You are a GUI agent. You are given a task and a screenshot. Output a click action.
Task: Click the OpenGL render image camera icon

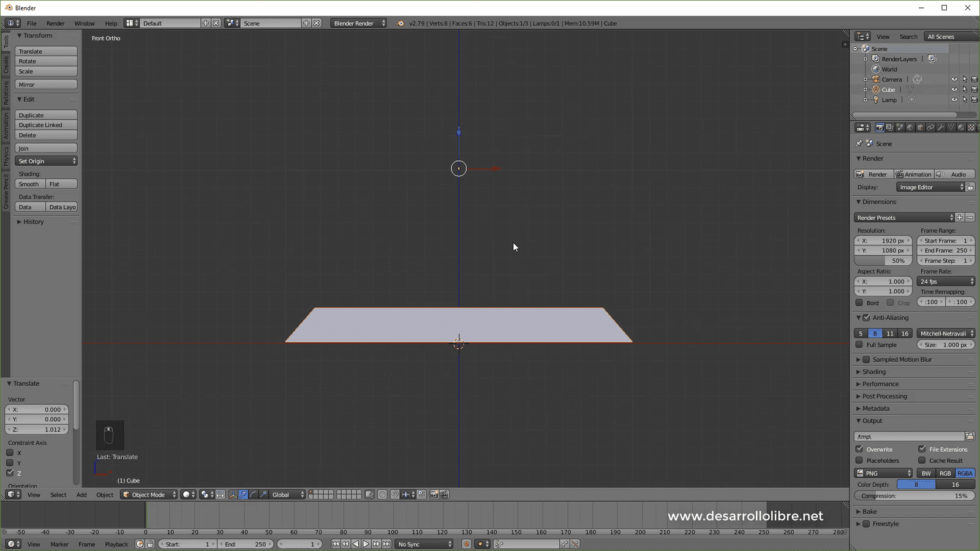click(x=434, y=495)
